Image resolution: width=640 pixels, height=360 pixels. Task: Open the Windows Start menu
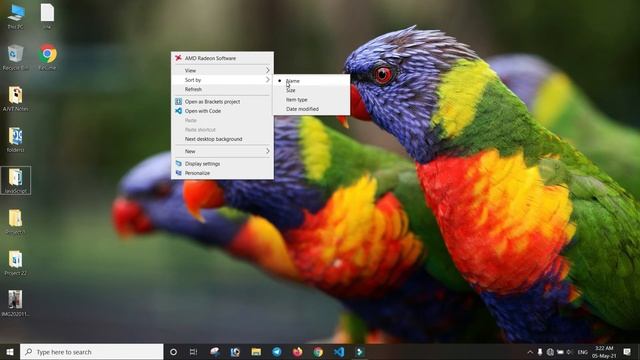tap(10, 352)
